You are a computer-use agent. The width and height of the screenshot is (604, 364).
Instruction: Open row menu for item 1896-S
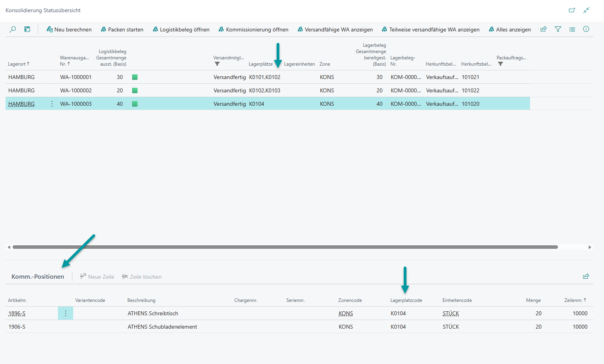[x=65, y=313]
